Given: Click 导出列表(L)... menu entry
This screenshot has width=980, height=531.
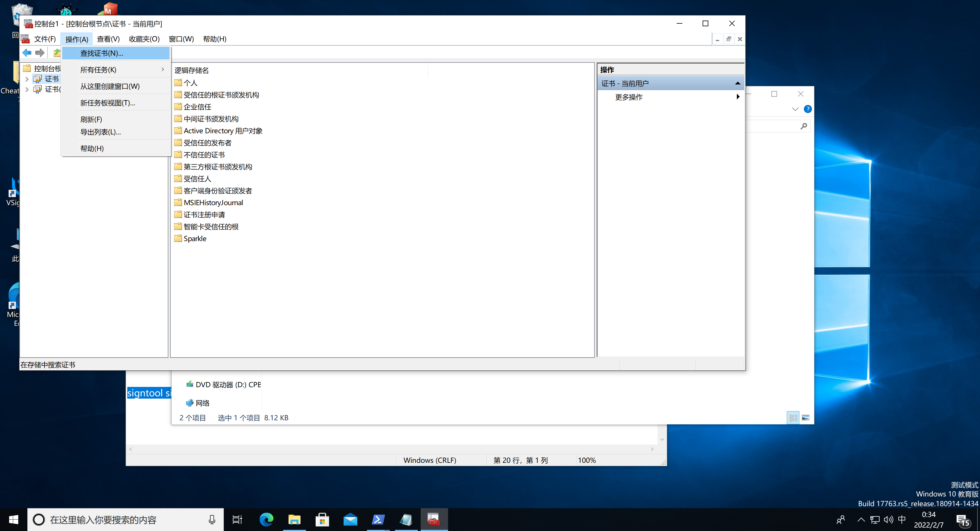Looking at the screenshot, I should (100, 132).
